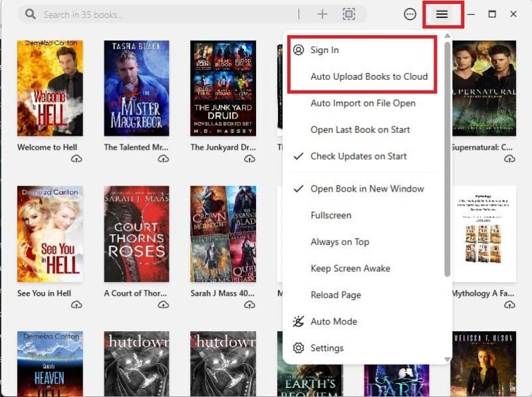
Task: Click the plus icon to add a book
Action: click(322, 13)
